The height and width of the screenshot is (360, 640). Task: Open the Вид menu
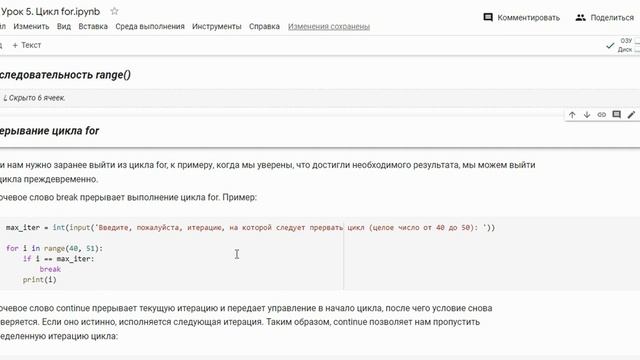pos(64,27)
